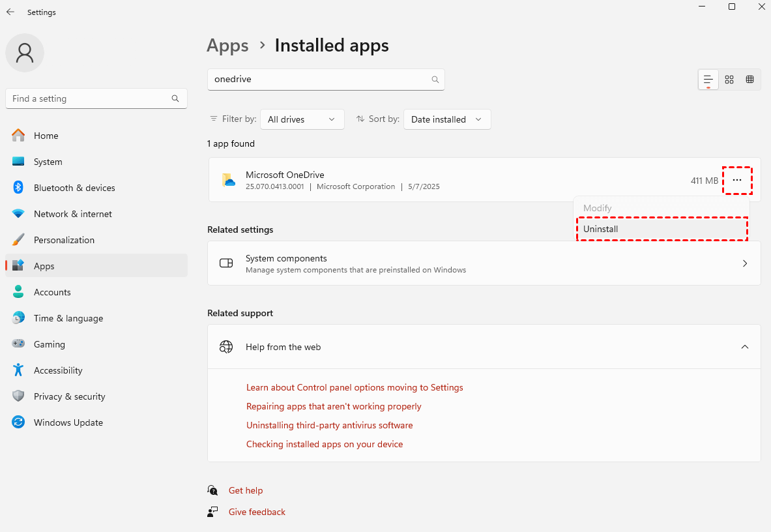771x532 pixels.
Task: Click Repairing apps that aren't working properly
Action: (334, 406)
